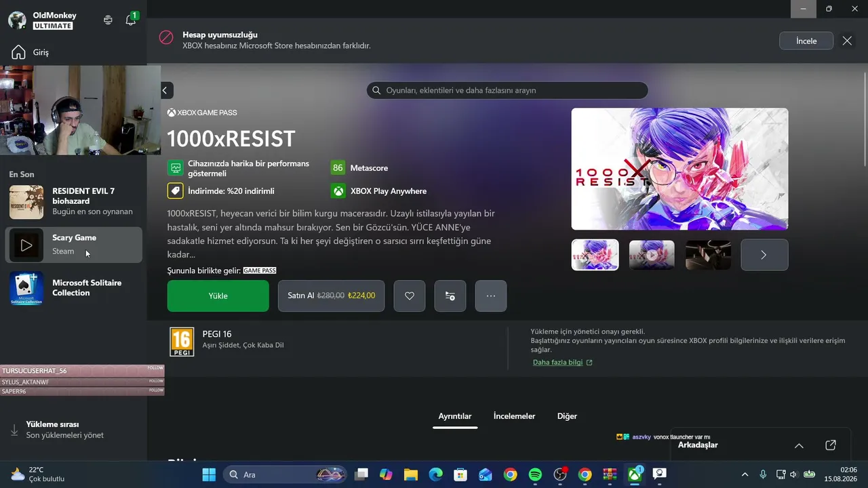The height and width of the screenshot is (488, 868).
Task: Open Microsoft Solitaire Collection from recents
Action: (x=74, y=288)
